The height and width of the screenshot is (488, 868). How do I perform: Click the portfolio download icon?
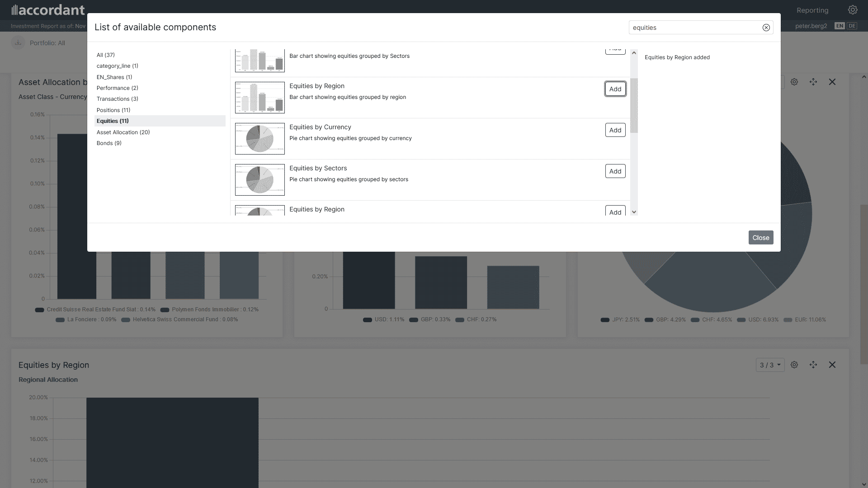click(x=18, y=43)
